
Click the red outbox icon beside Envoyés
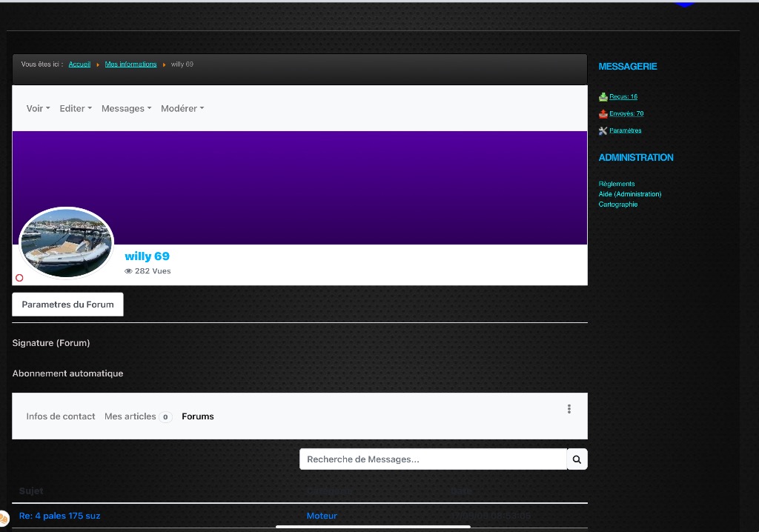pyautogui.click(x=603, y=114)
